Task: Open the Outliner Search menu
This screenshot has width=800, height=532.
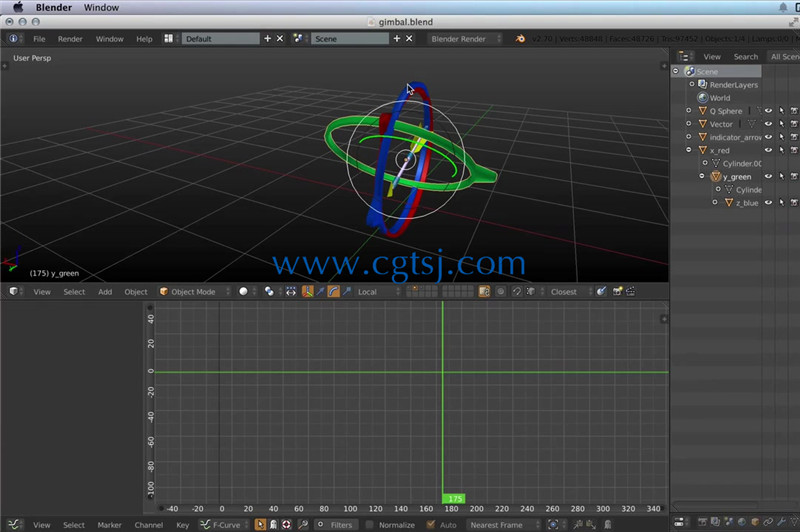Action: pyautogui.click(x=746, y=57)
